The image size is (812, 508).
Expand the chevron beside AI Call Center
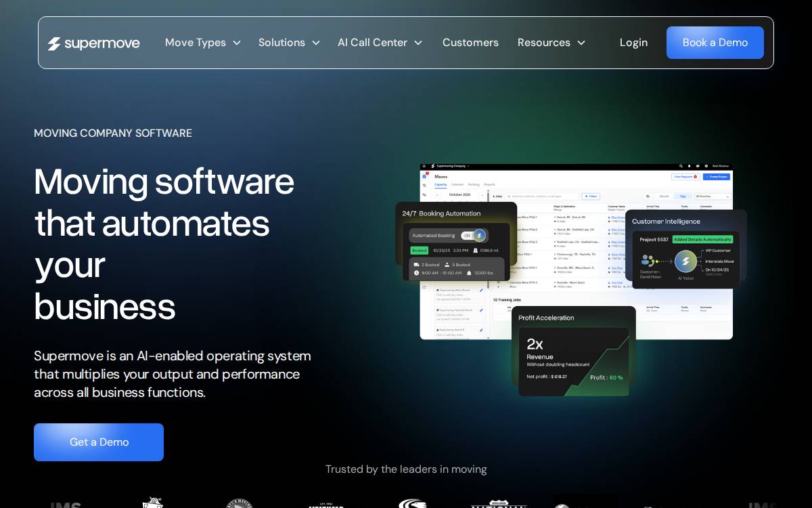[x=418, y=43]
